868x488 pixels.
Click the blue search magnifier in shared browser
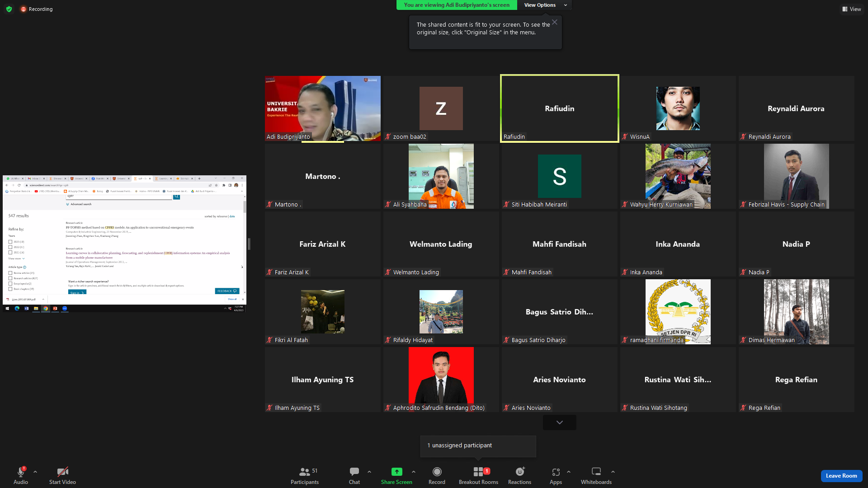coord(176,197)
